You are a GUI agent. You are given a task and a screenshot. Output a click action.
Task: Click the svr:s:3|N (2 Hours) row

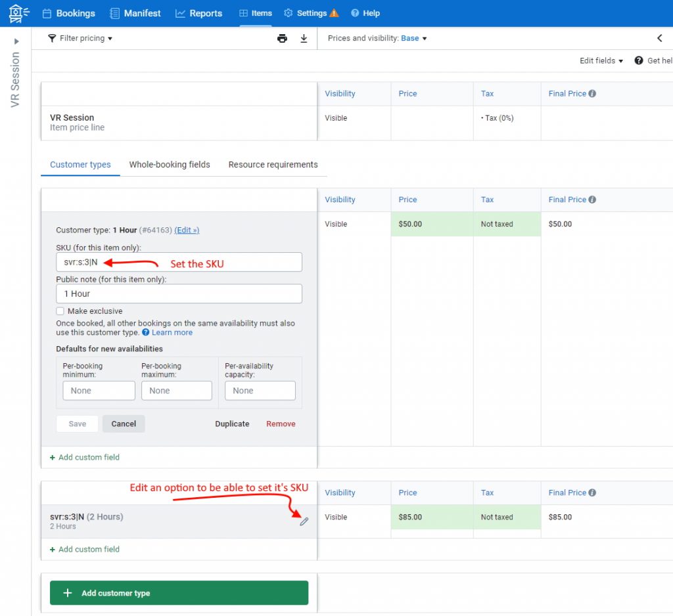pos(179,521)
